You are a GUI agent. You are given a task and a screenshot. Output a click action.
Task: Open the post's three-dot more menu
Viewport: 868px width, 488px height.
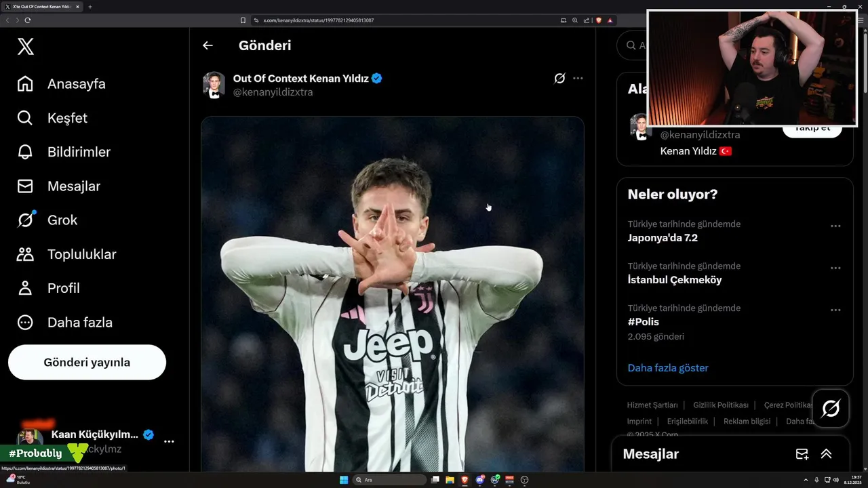point(578,78)
